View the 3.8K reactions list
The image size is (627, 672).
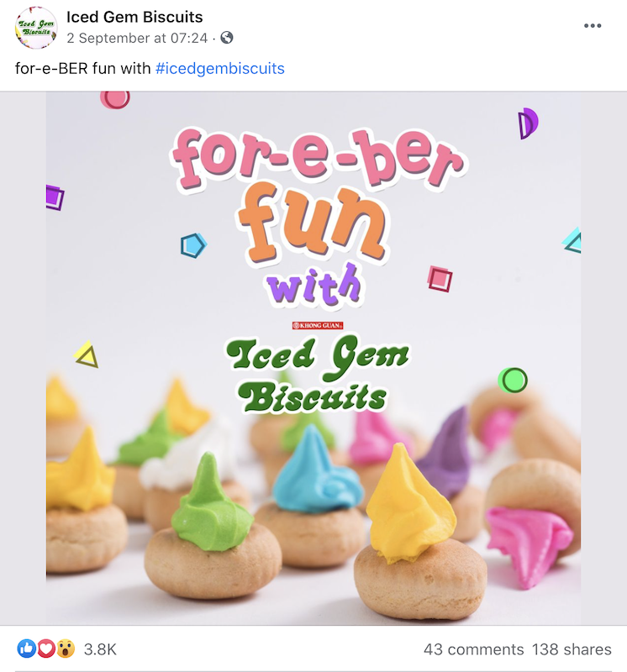pos(100,649)
